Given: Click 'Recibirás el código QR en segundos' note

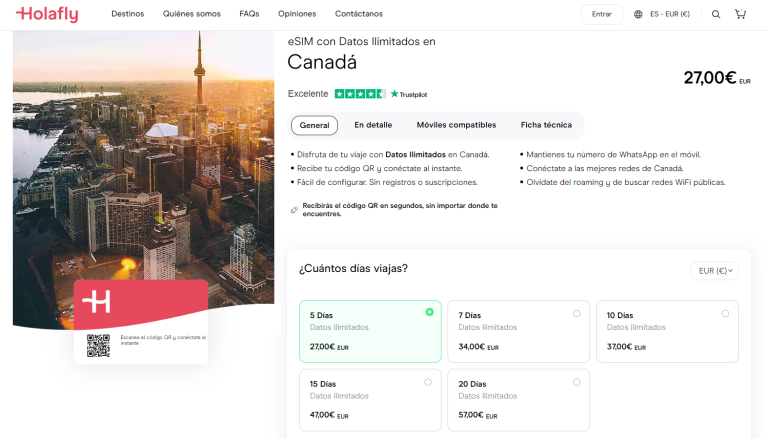Looking at the screenshot, I should click(x=400, y=210).
